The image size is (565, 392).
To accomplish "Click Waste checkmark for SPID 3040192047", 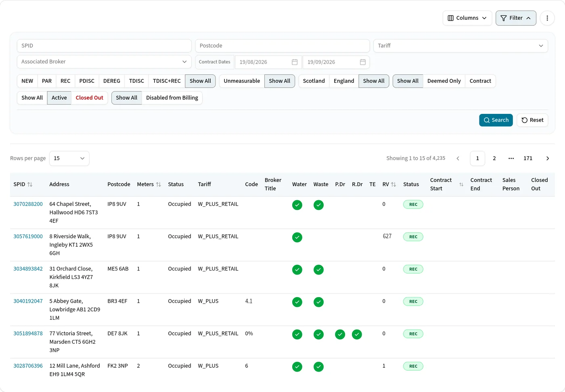I will coord(319,302).
